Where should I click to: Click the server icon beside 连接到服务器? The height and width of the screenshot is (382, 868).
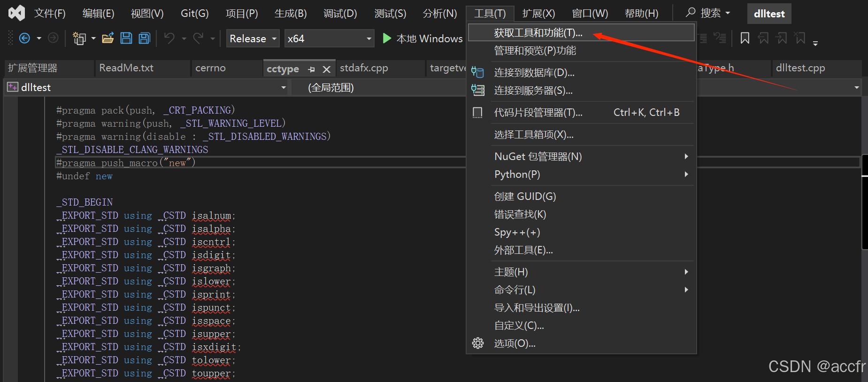coord(478,90)
